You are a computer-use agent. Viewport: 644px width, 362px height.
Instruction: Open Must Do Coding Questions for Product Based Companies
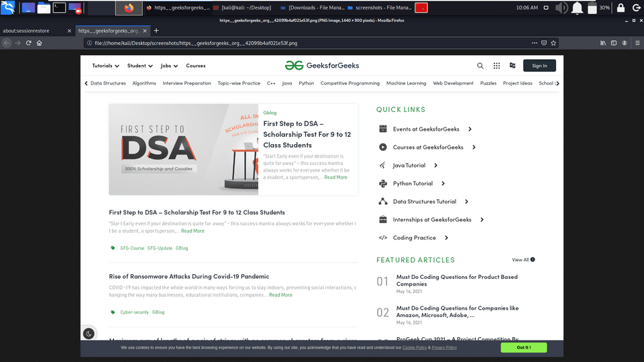[457, 280]
